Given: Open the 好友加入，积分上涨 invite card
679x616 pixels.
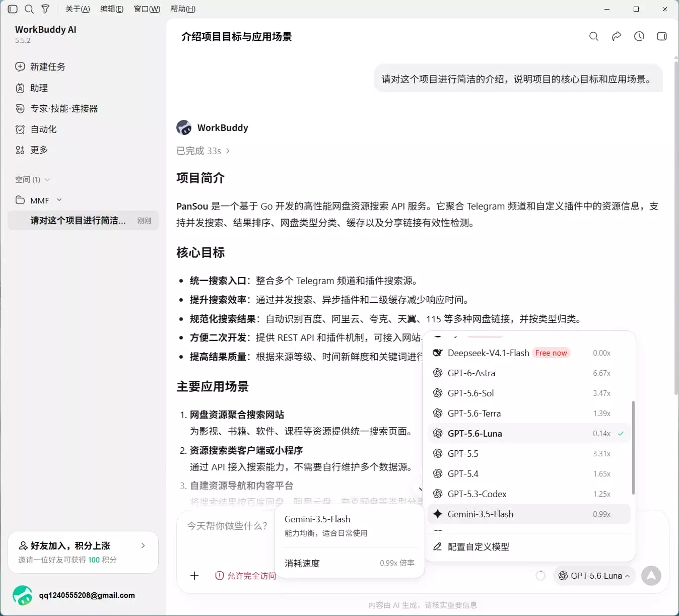Looking at the screenshot, I should (83, 552).
